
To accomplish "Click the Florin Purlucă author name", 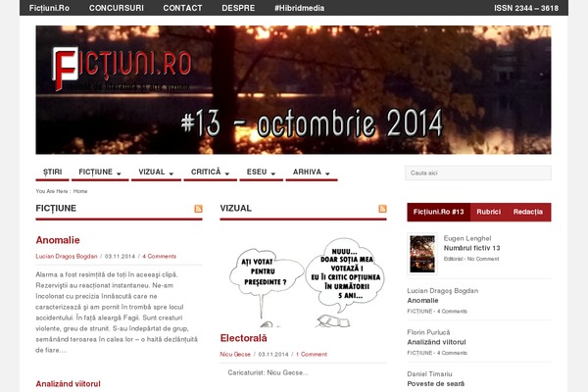I will click(428, 332).
